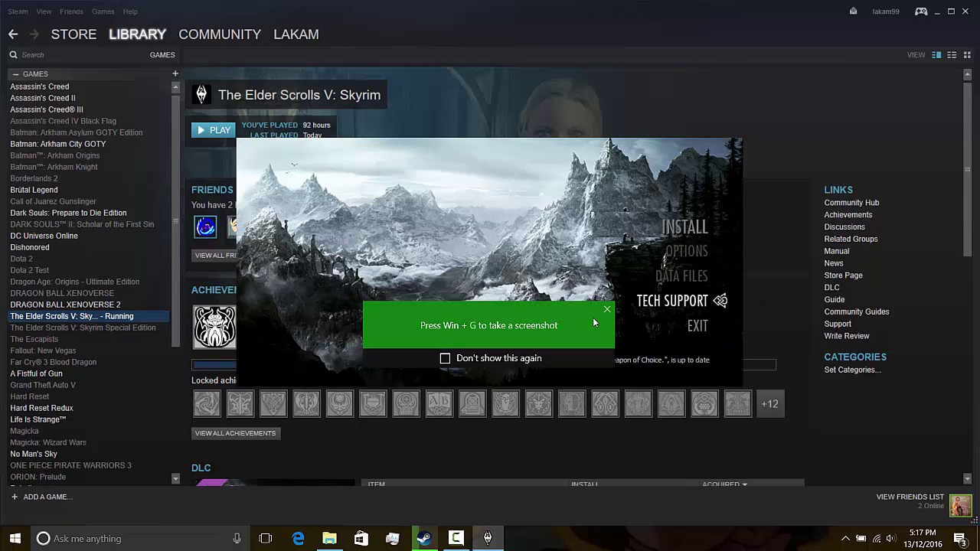The height and width of the screenshot is (551, 980).
Task: Open the Store Page link
Action: 843,275
